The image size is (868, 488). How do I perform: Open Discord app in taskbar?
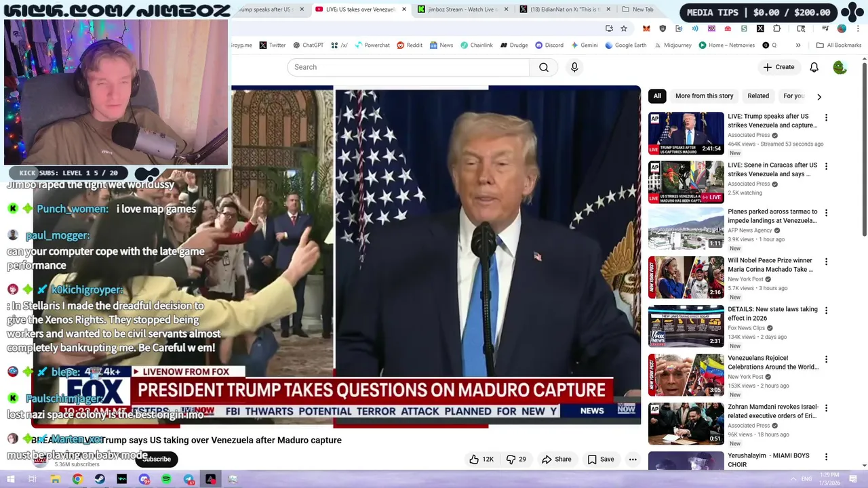tap(144, 479)
